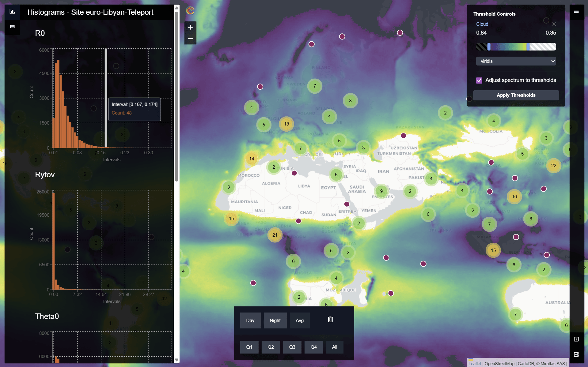Click the trash delete icon
Screen dimensions: 588x367
330,320
